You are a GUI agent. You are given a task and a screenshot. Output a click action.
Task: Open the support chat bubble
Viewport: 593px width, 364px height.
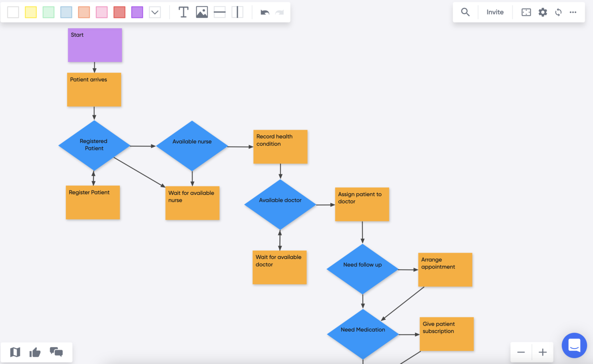(x=574, y=345)
